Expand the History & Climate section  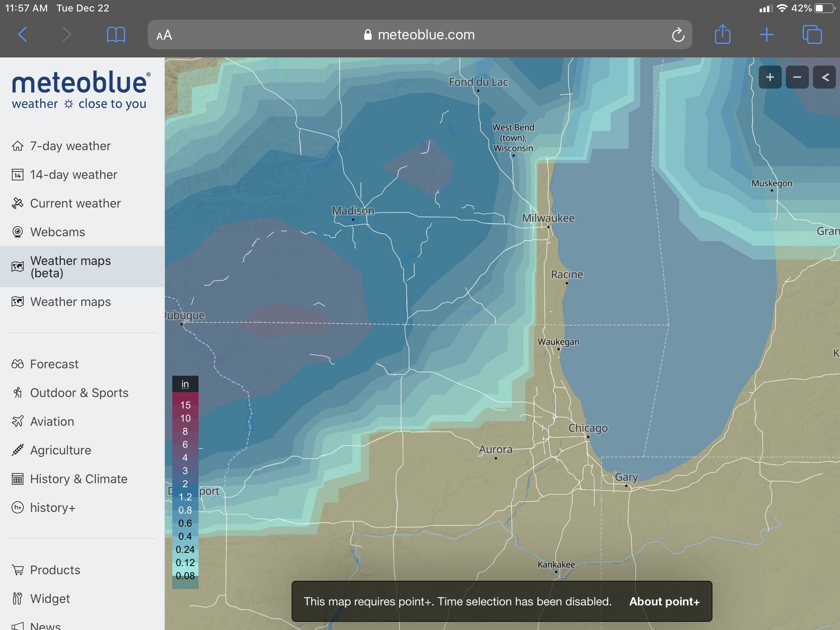click(78, 479)
